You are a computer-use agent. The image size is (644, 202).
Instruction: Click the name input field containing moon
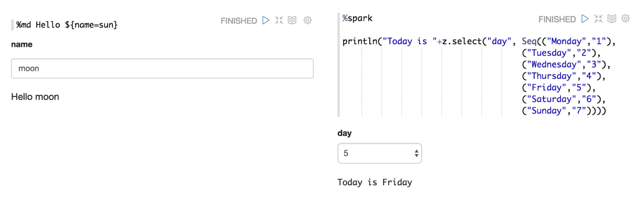pos(162,69)
